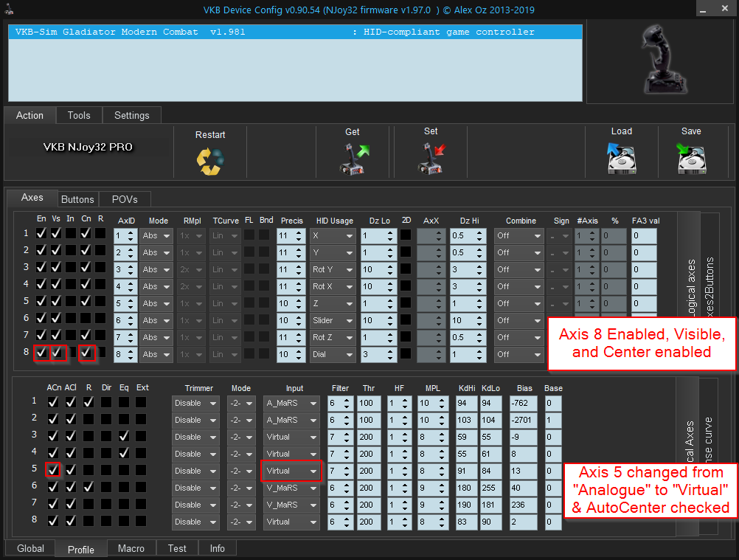Click the Save hard drive icon
The height and width of the screenshot is (560, 739).
(x=691, y=158)
